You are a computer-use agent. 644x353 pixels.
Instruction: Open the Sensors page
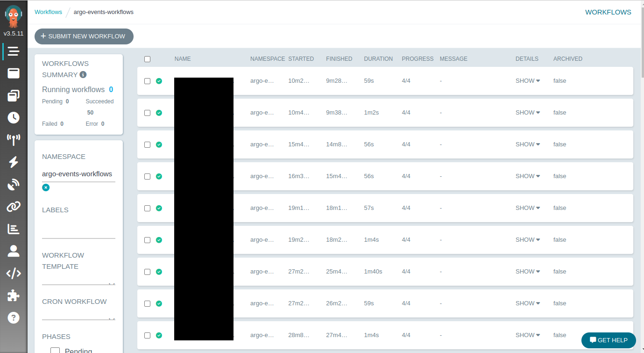(14, 184)
